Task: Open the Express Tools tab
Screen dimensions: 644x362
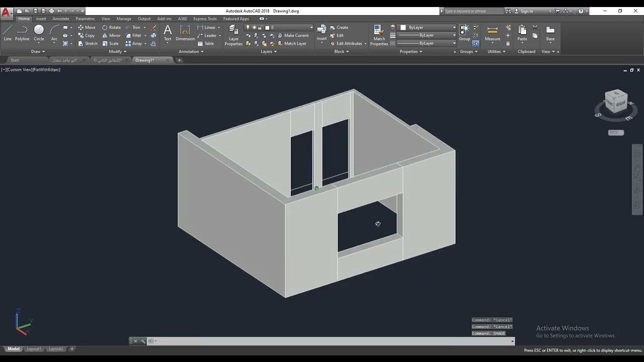Action: click(205, 19)
